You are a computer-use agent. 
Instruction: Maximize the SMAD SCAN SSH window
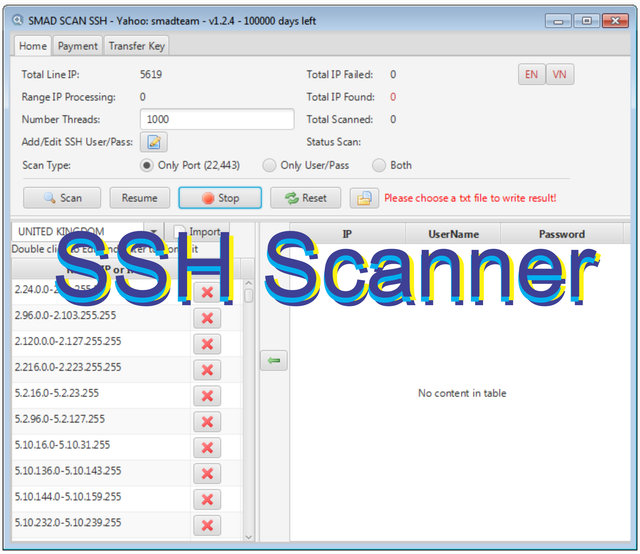click(x=587, y=20)
